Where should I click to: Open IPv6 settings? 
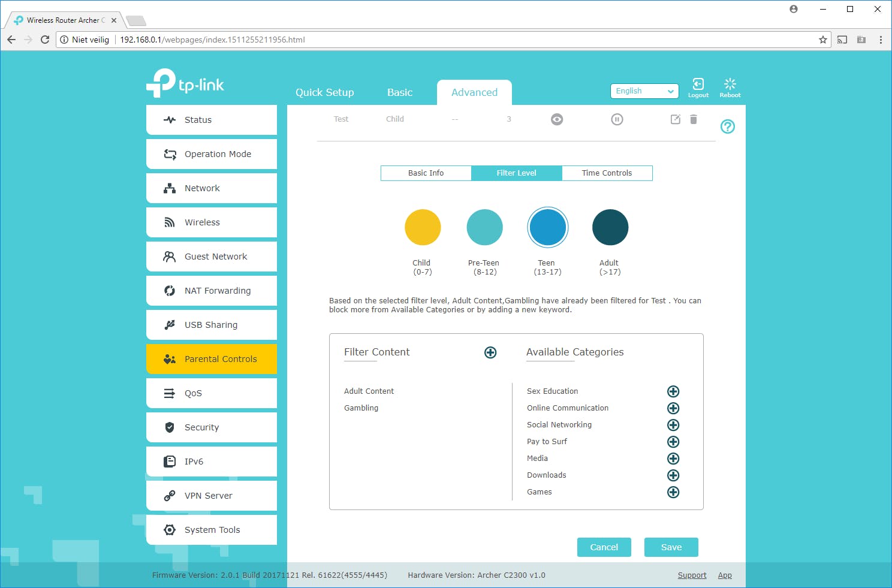pos(212,462)
